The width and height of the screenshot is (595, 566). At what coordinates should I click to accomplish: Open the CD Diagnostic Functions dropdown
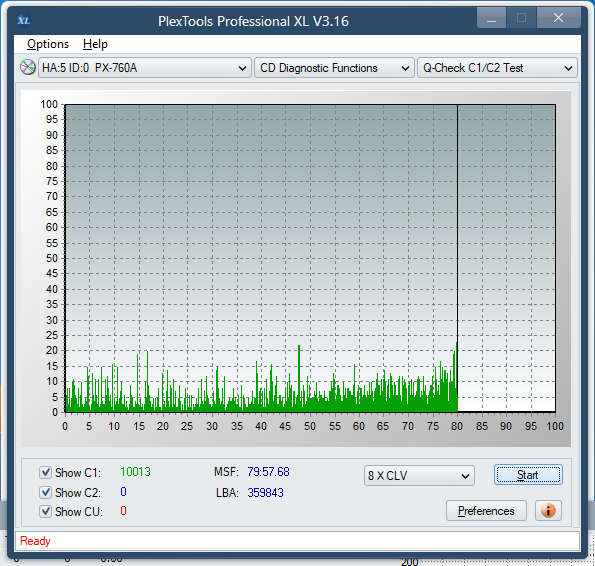click(x=334, y=68)
